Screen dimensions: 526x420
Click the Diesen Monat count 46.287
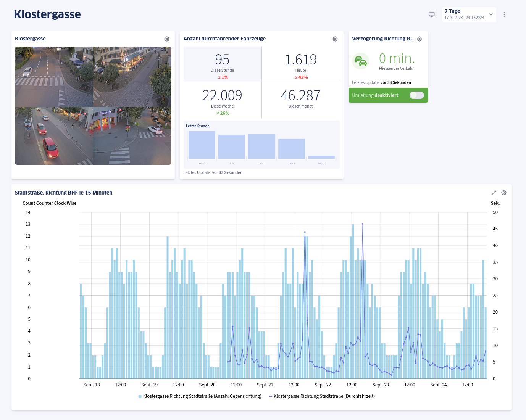[x=301, y=95]
